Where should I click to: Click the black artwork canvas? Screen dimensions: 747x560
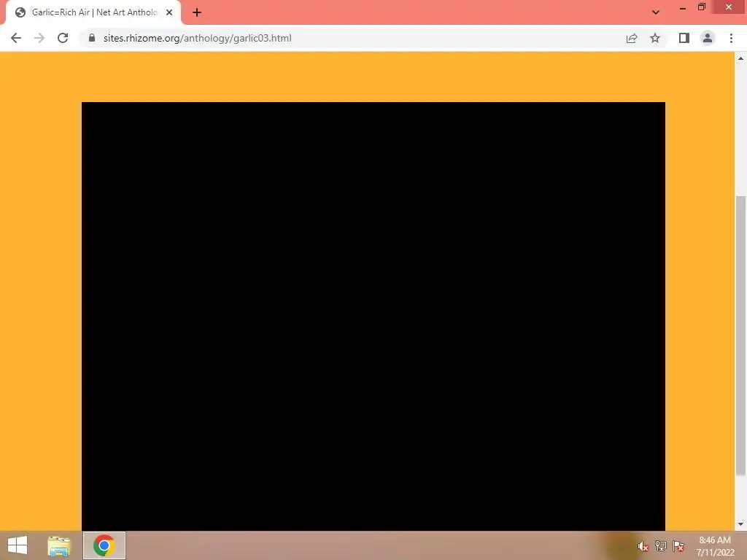(x=373, y=316)
